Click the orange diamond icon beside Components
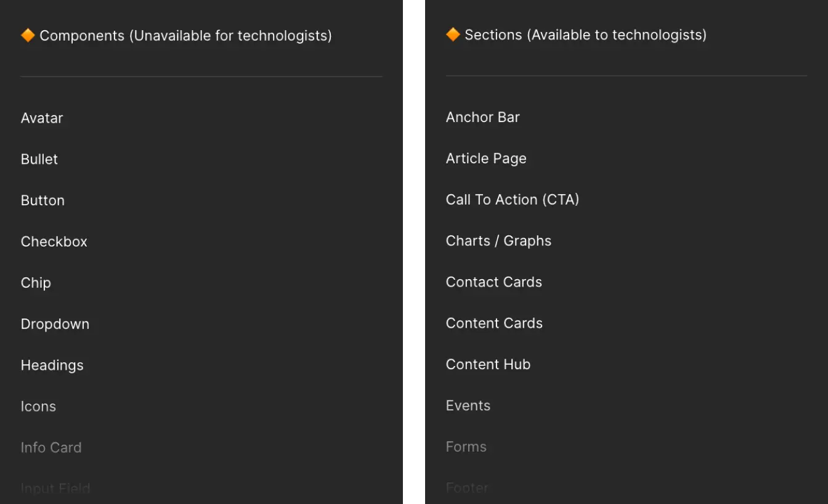 point(28,36)
